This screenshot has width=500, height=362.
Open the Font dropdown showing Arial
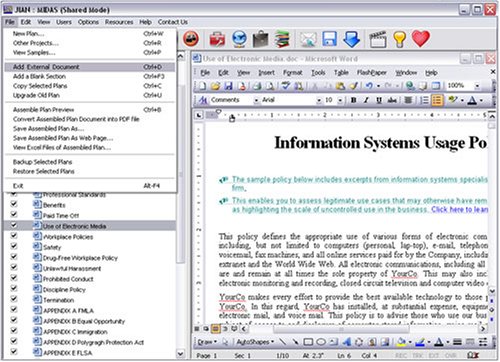tap(319, 100)
